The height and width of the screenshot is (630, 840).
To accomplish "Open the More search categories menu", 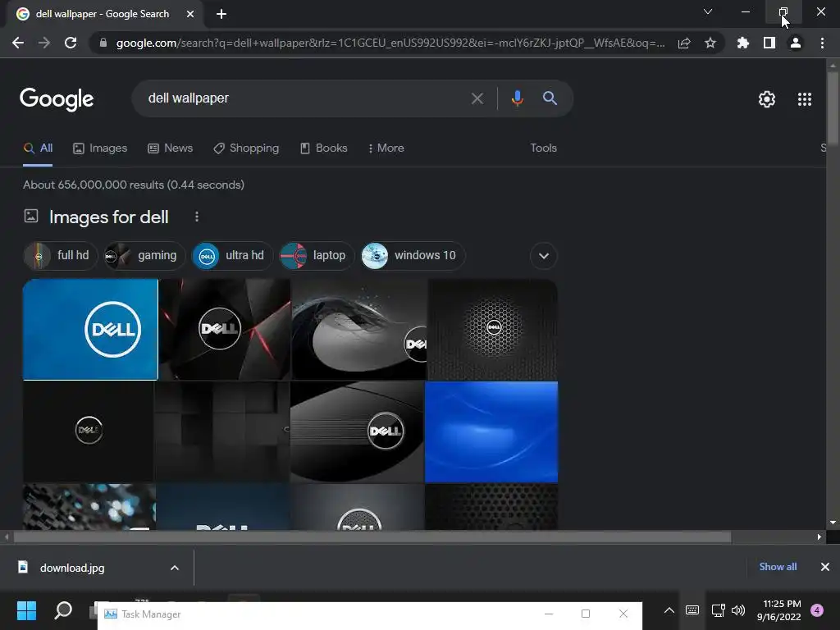I will point(386,148).
